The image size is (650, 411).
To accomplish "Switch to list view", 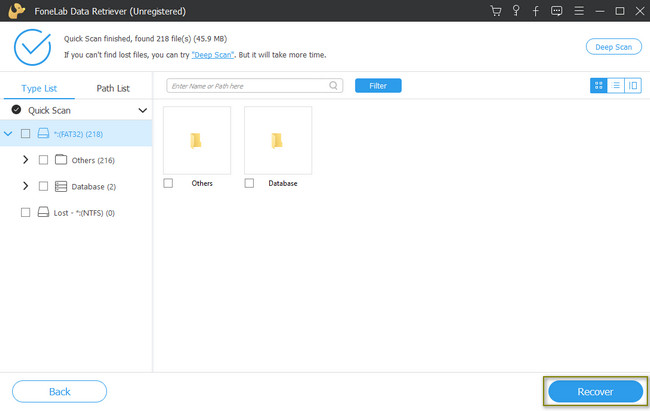I will 616,85.
